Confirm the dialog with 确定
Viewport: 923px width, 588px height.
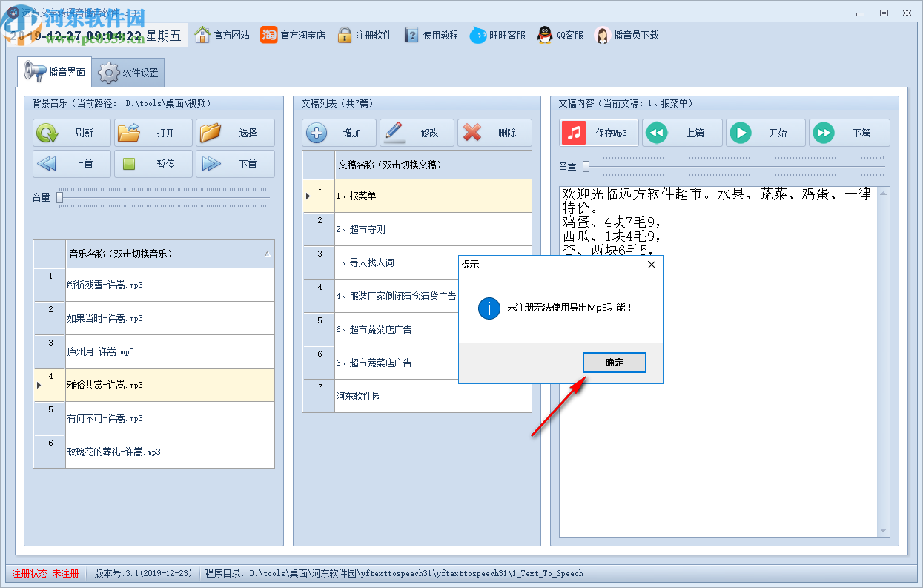[615, 363]
